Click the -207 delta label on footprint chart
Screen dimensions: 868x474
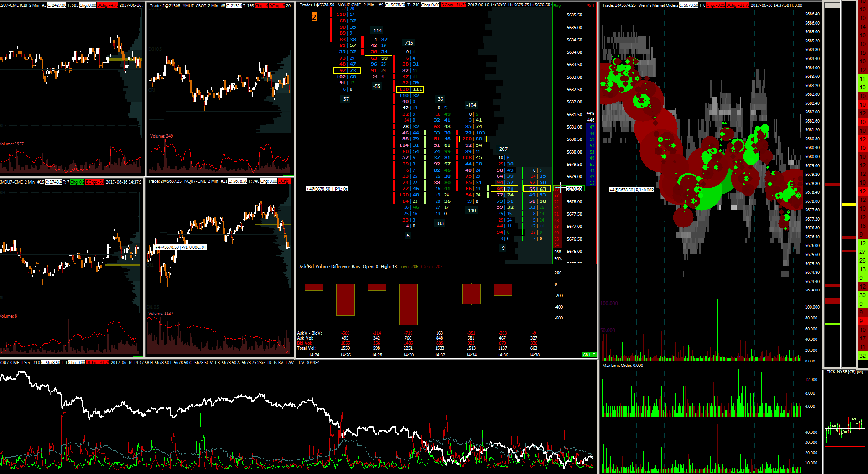point(503,149)
